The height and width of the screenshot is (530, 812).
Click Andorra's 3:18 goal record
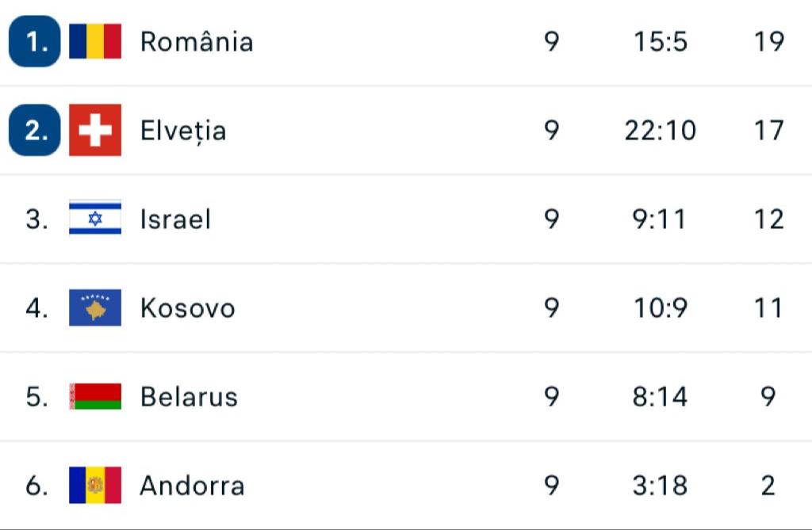pos(660,485)
